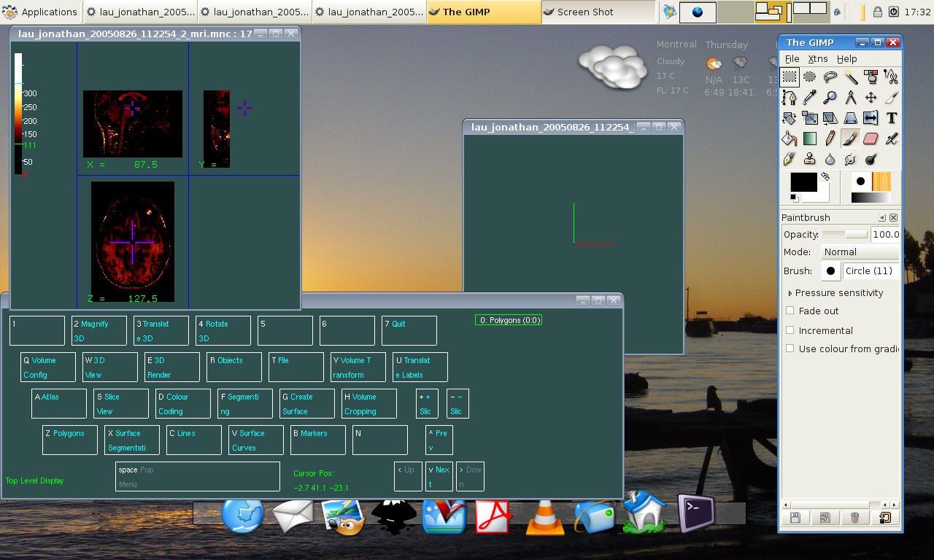Viewport: 934px width, 560px height.
Task: Click the white background color swatch
Action: (x=820, y=195)
